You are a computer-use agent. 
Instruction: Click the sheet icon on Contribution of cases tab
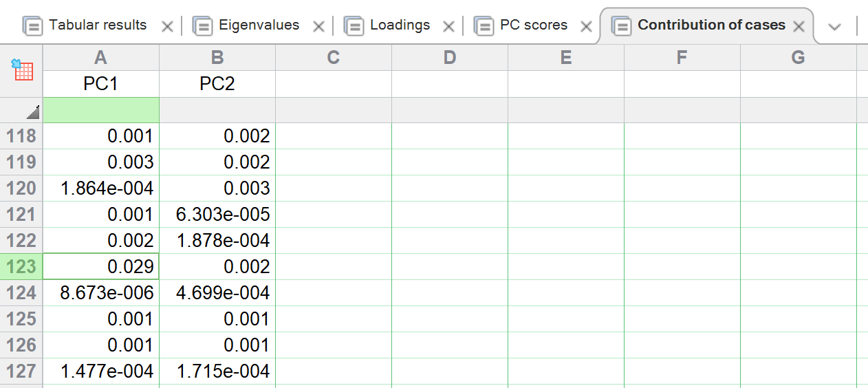tap(622, 26)
